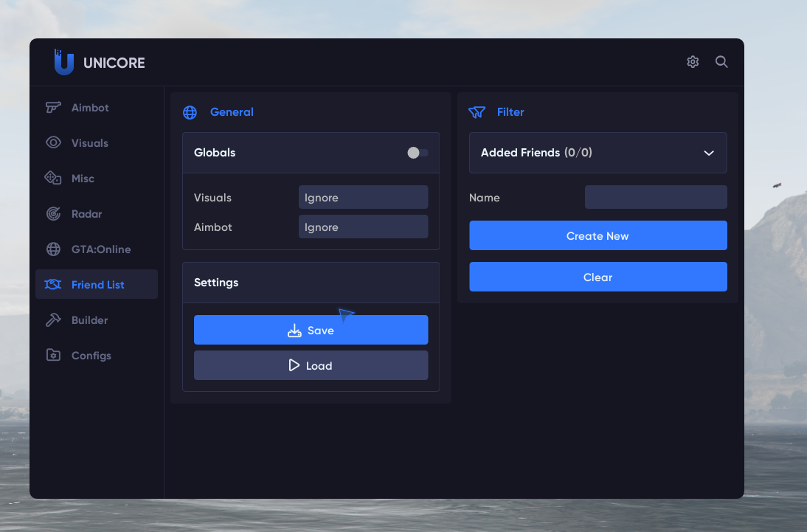The width and height of the screenshot is (807, 532).
Task: Select the Visuals eye icon
Action: tap(53, 143)
